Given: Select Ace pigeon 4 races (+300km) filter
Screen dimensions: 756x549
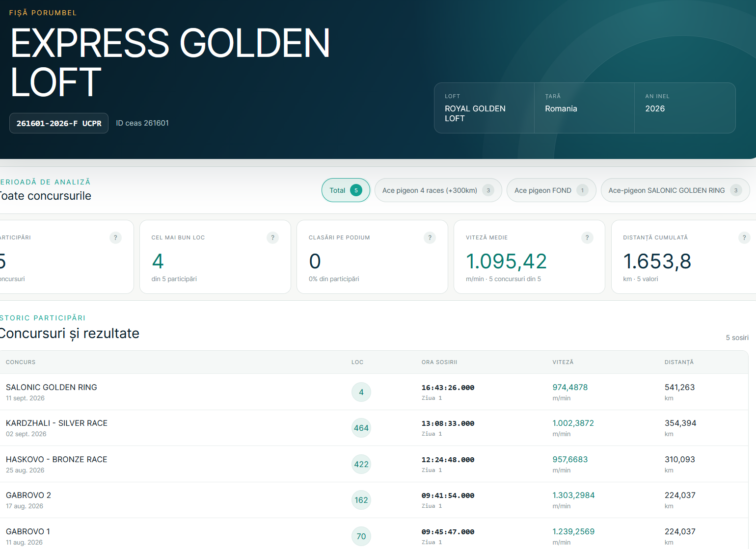Looking at the screenshot, I should 438,190.
